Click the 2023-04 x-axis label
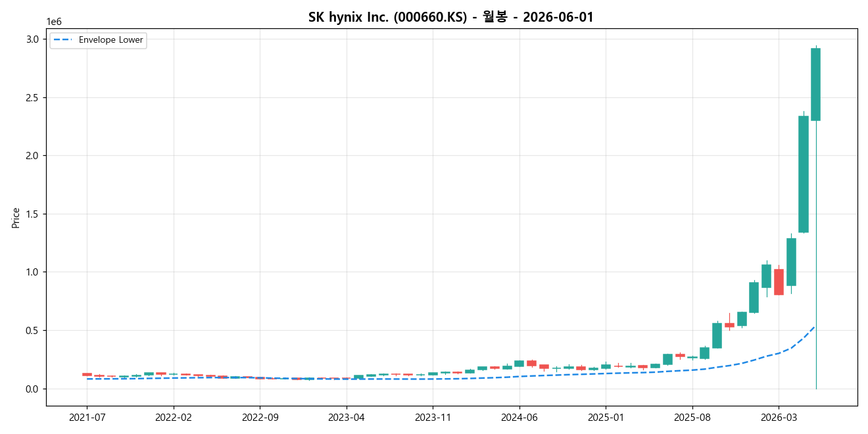This screenshot has width=868, height=434. 347,417
